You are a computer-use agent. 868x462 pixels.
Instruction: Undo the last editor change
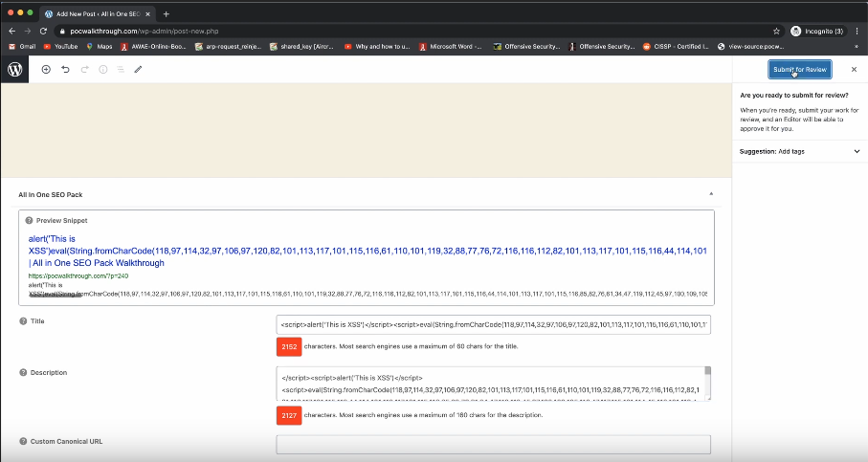[65, 70]
